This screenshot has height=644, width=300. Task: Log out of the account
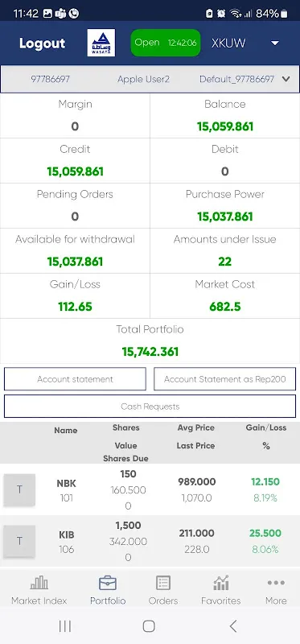click(42, 43)
